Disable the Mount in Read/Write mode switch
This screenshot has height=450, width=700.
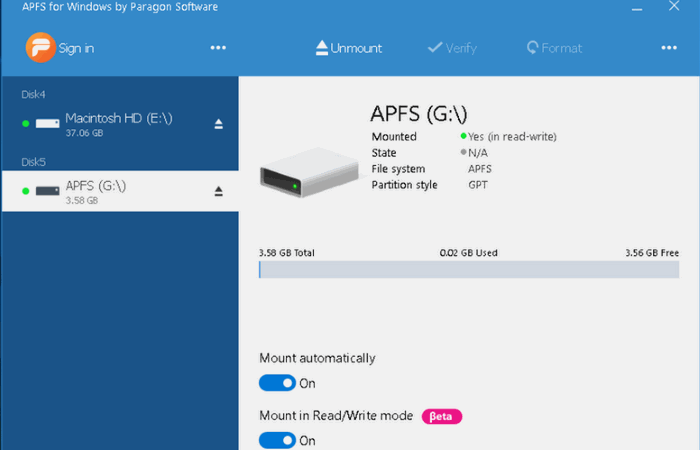pos(277,441)
